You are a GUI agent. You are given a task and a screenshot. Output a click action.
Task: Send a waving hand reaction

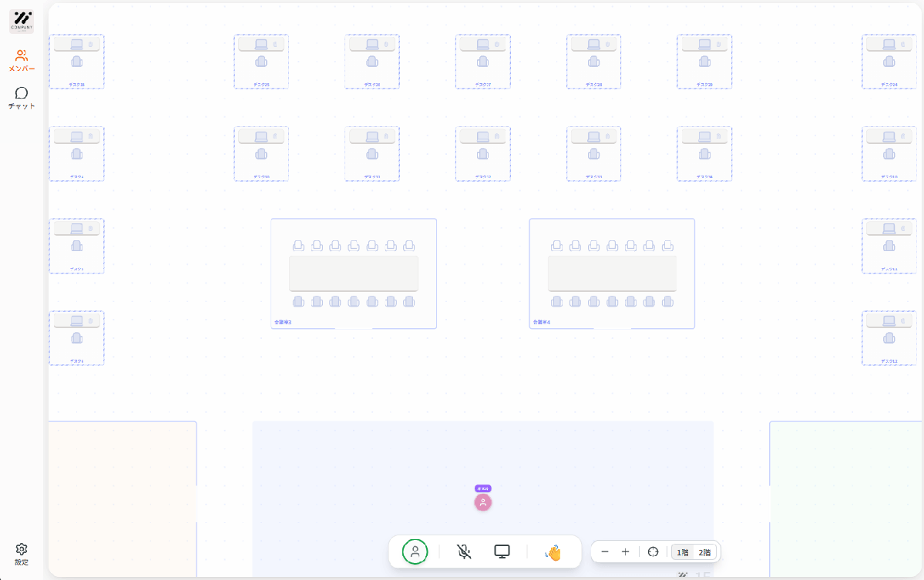553,552
